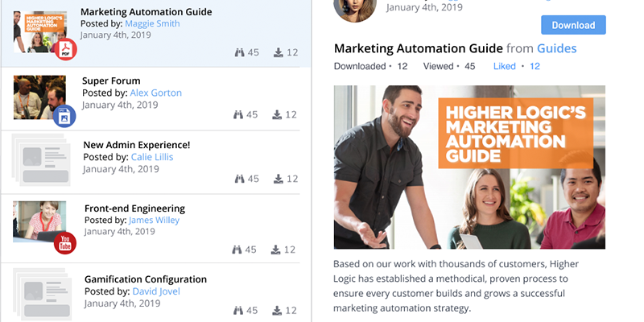The height and width of the screenshot is (322, 644).
Task: Click the Downloaded 12 stat in detail panel
Action: pos(371,66)
